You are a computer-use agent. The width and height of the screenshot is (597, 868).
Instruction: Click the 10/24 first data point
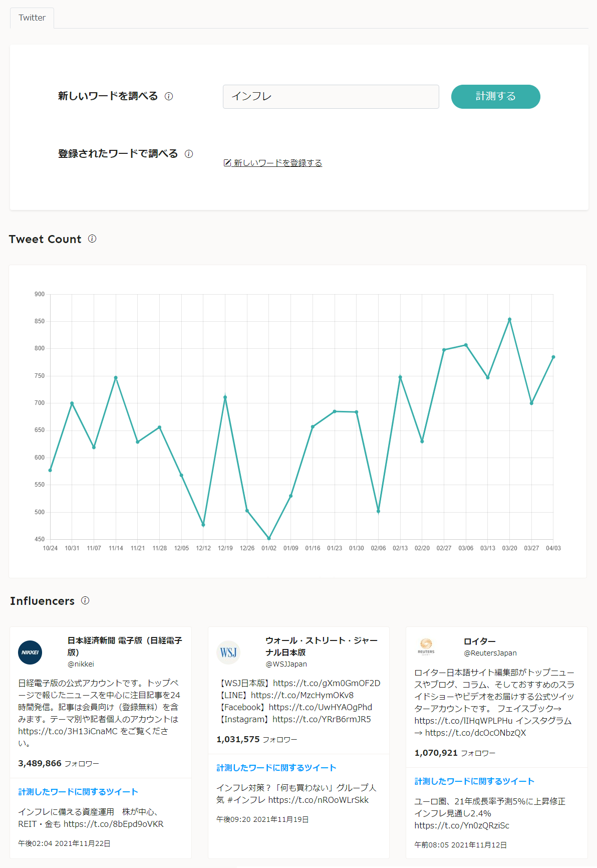50,470
